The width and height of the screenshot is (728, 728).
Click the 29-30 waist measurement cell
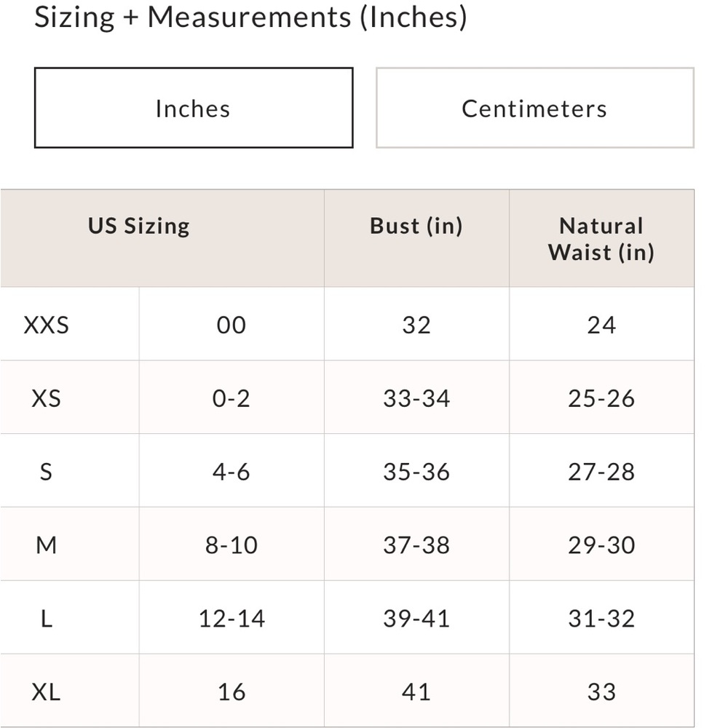point(601,545)
